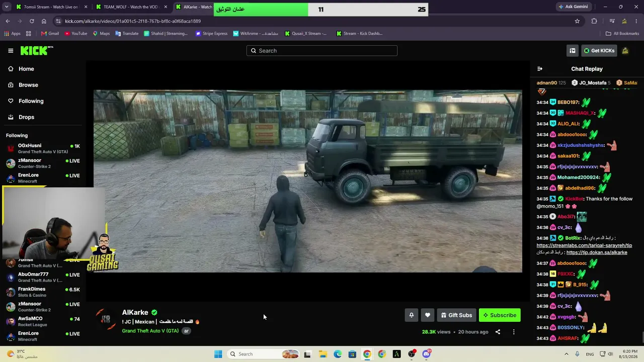Open the Maps bookmark
The image size is (644, 362).
[101, 34]
